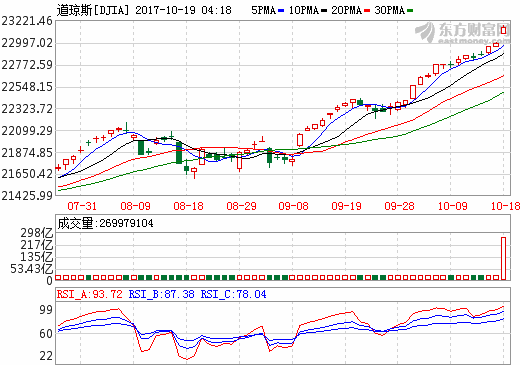Click the 09-19 date label

pyautogui.click(x=346, y=206)
